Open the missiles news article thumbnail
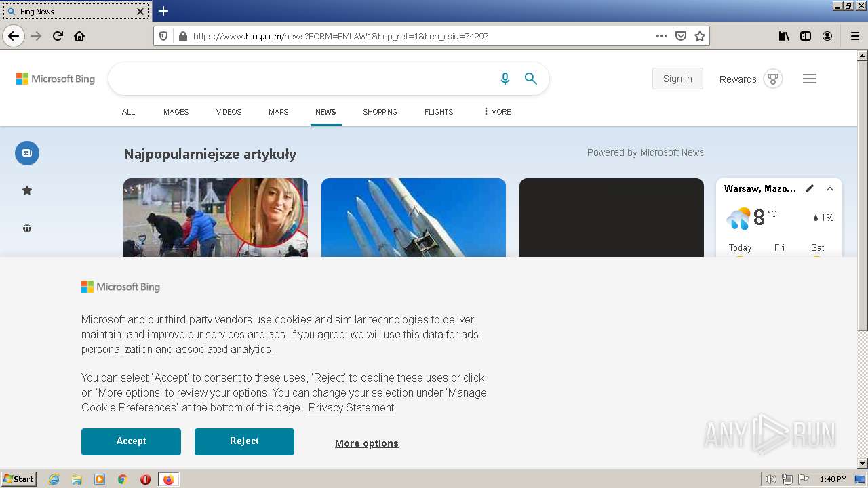The width and height of the screenshot is (868, 488). click(414, 218)
